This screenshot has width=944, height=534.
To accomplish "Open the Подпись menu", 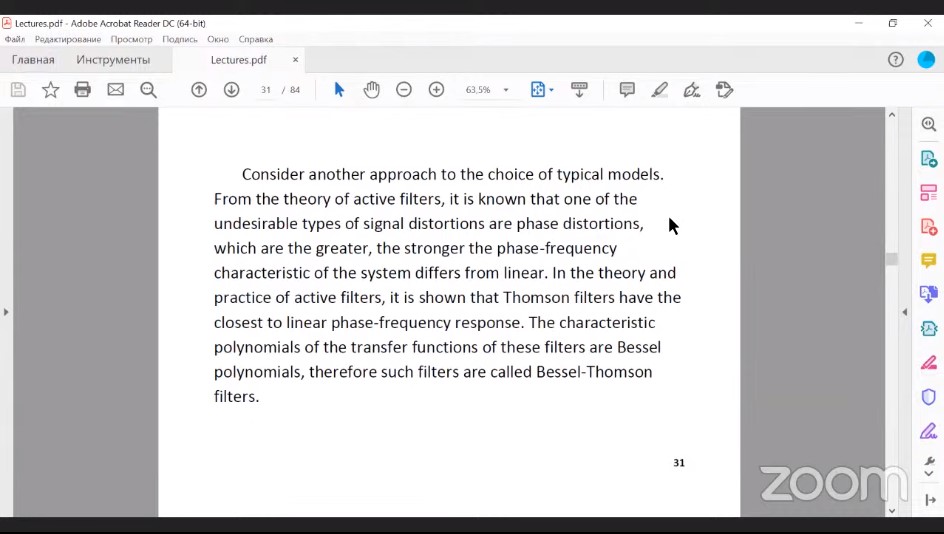I will click(179, 39).
